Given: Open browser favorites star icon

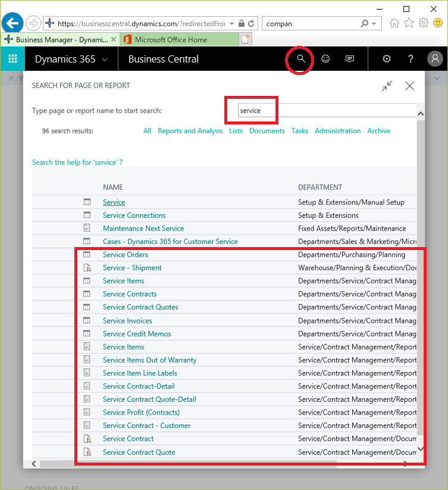Looking at the screenshot, I should point(409,23).
